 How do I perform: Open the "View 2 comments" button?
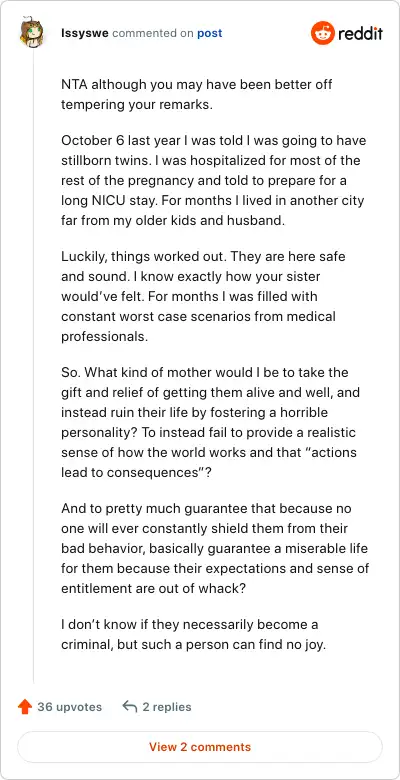click(200, 747)
